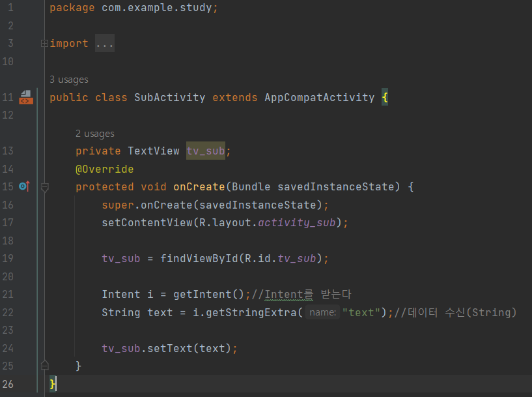Click the '데이터 수신(String)' comment
The width and height of the screenshot is (532, 397).
(456, 312)
